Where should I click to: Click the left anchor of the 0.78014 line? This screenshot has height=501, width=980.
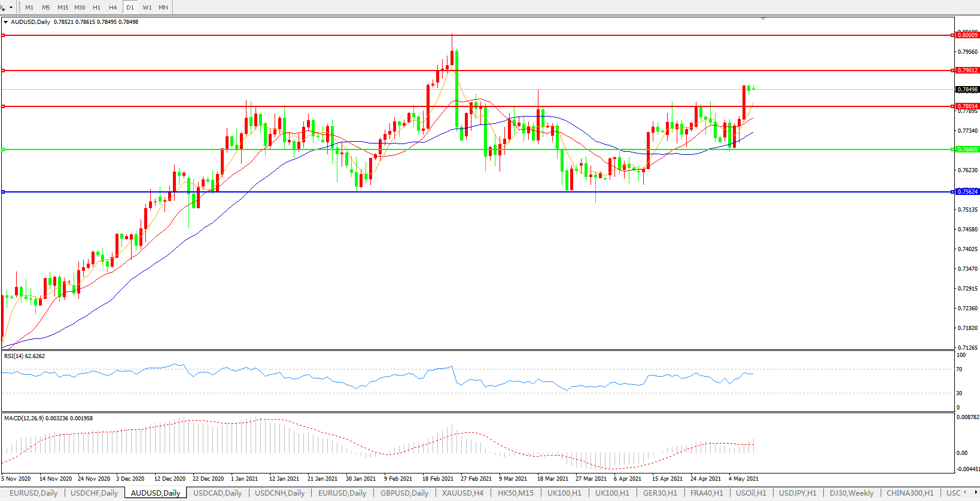[4, 106]
